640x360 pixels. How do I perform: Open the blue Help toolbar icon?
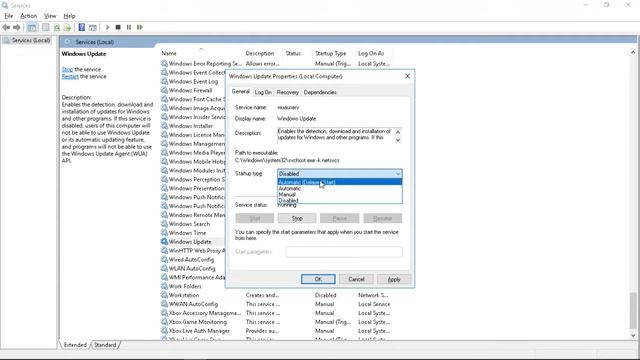coord(82,27)
